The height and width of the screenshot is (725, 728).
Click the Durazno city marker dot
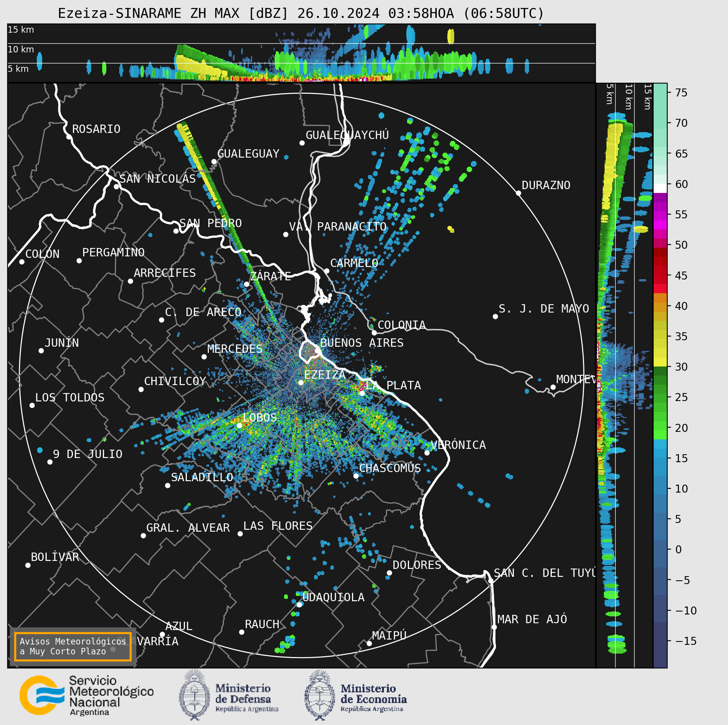tap(518, 193)
